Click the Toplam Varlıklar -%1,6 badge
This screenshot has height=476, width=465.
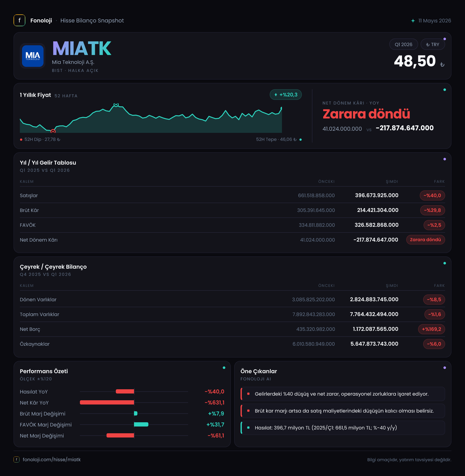(x=435, y=314)
